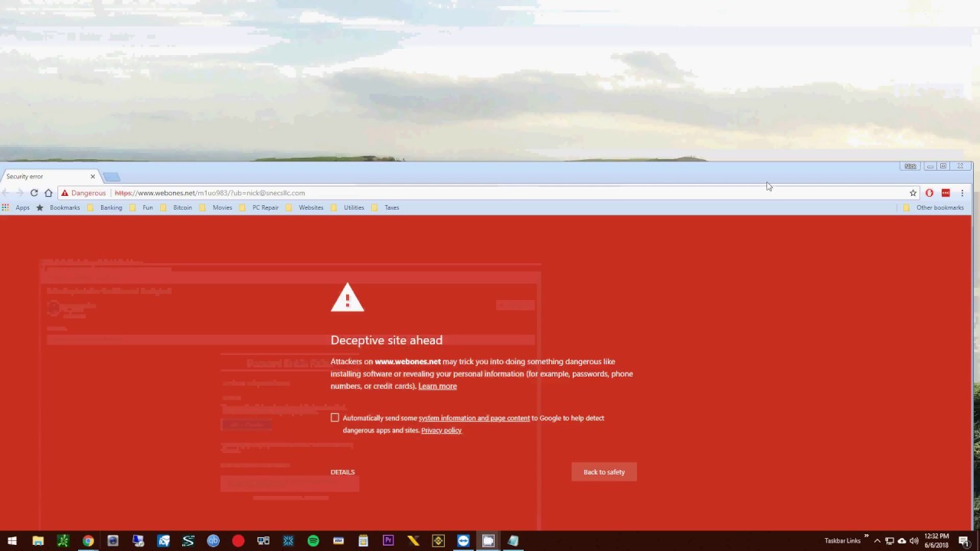Open the Bookmarks folder in bookmarks bar
The width and height of the screenshot is (980, 551).
58,207
